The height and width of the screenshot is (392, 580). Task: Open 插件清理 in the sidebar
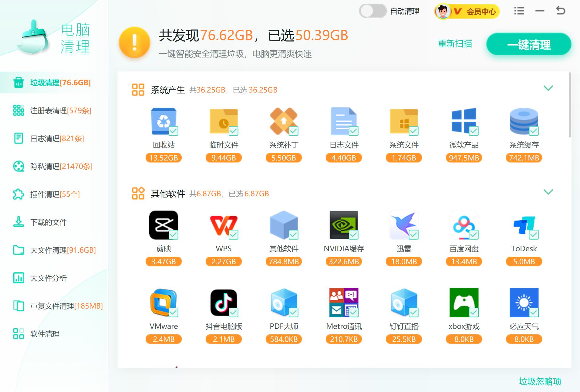coord(54,194)
